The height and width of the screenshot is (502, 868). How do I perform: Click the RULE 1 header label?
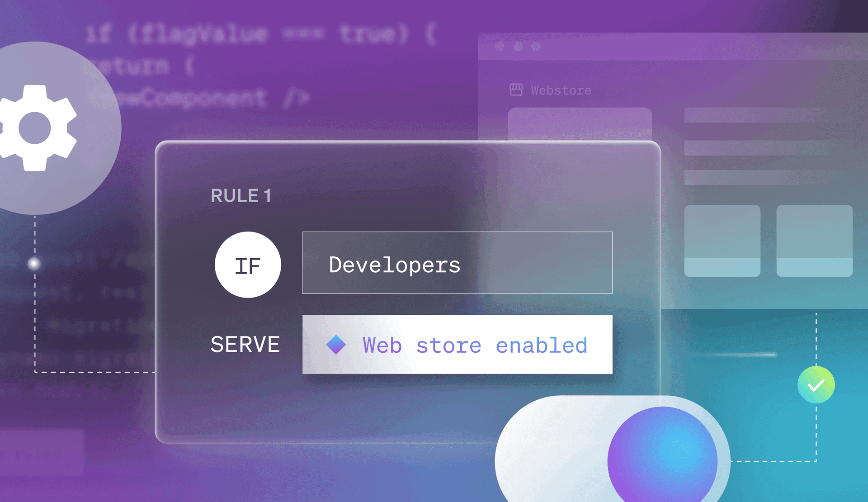pyautogui.click(x=241, y=195)
